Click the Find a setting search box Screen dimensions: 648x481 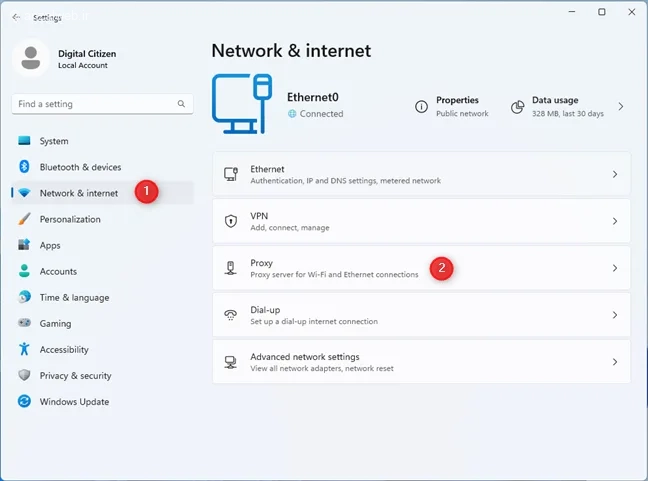[x=95, y=104]
